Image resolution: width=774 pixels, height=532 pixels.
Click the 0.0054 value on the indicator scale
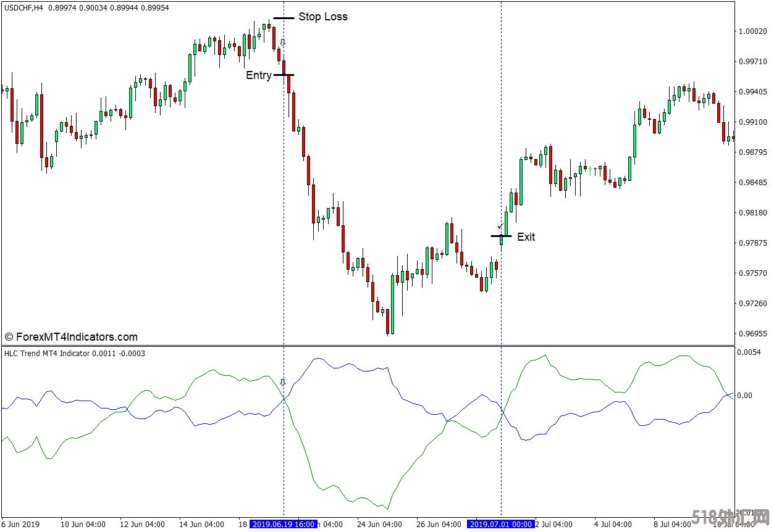click(x=750, y=352)
